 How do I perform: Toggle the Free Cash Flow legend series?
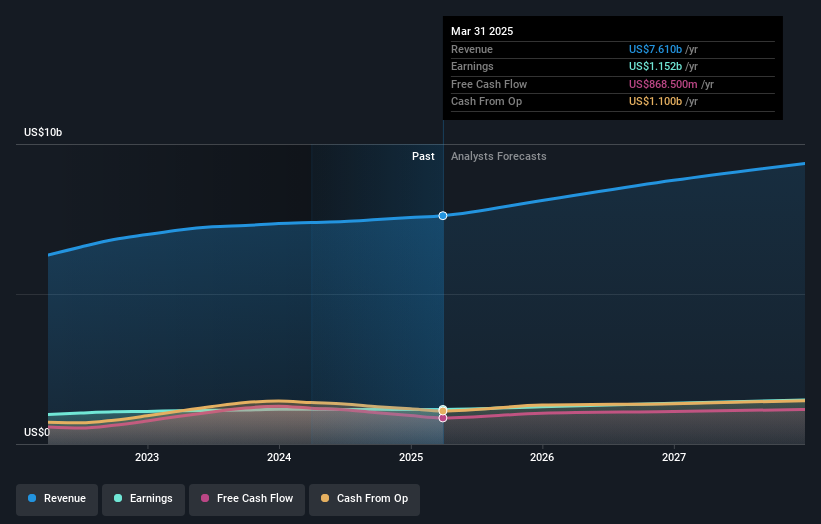(x=247, y=499)
